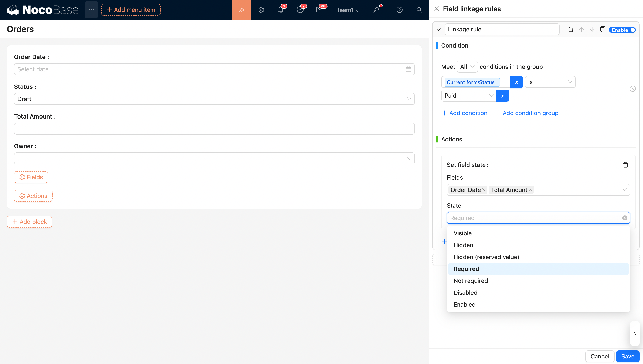Click the Save button
Viewport: 643px width, 364px height.
coord(627,356)
